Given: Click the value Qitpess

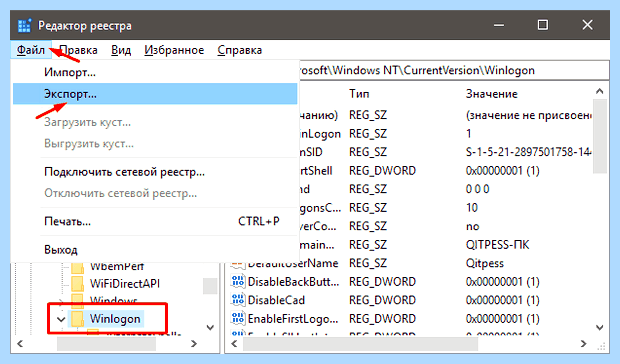Looking at the screenshot, I should (x=485, y=263).
